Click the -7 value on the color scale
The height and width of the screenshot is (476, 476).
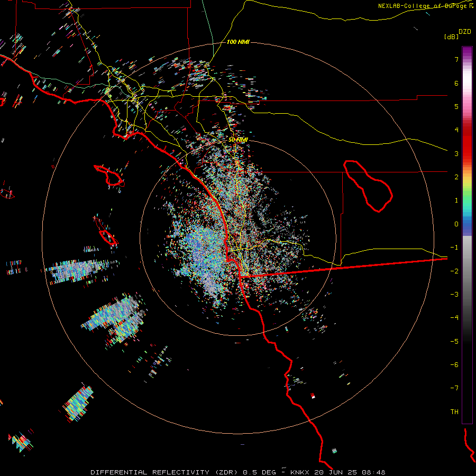[454, 388]
